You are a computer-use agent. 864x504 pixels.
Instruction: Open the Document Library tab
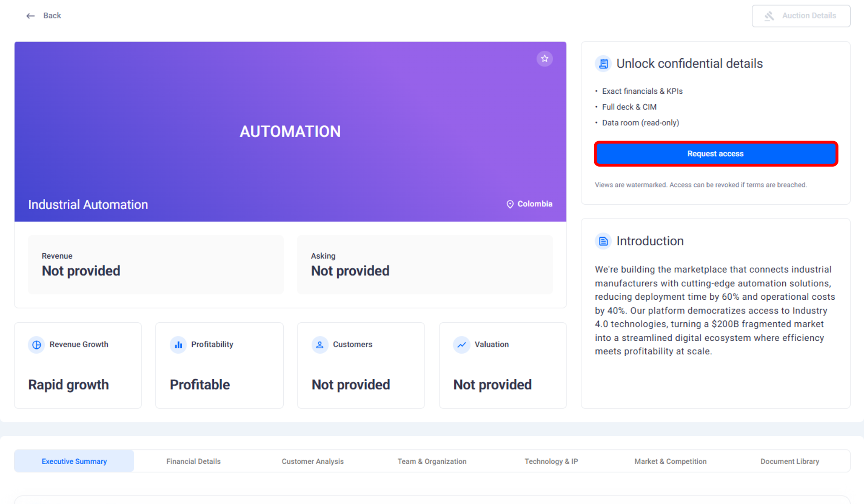(x=789, y=461)
